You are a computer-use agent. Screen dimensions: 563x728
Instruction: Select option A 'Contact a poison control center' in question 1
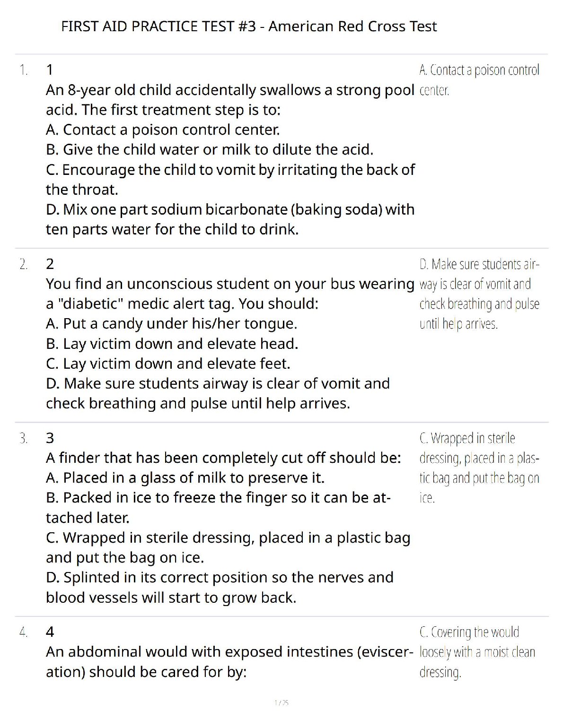163,130
